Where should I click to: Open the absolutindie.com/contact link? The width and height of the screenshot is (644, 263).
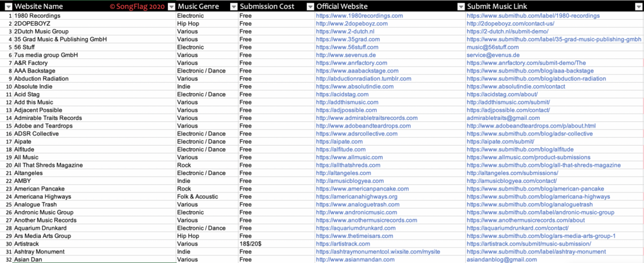516,87
